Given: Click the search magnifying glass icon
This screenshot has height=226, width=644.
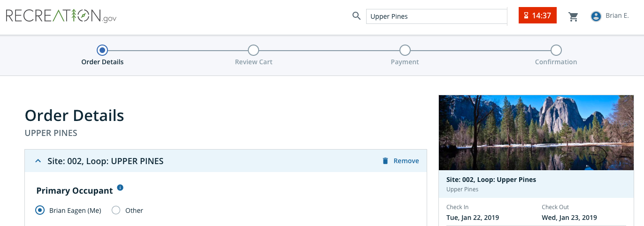Looking at the screenshot, I should [356, 16].
